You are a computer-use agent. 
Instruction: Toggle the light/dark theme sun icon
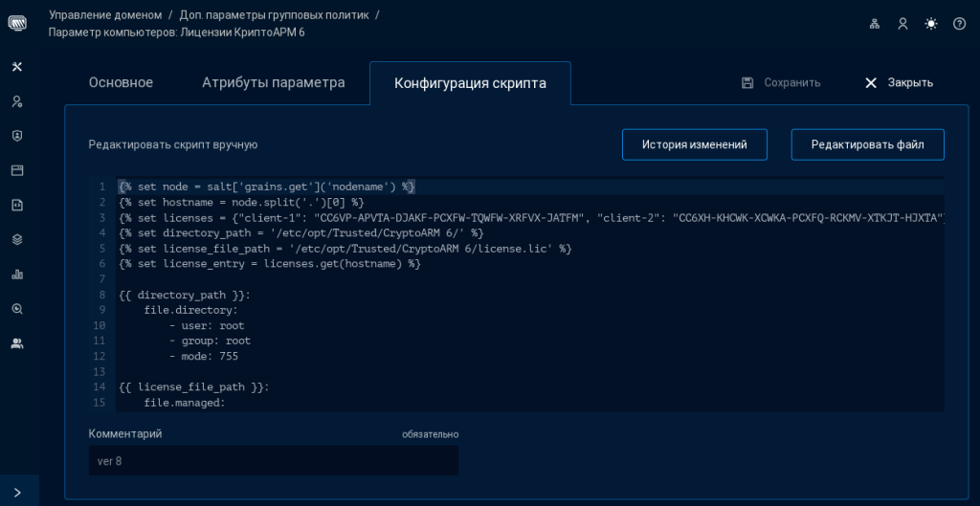click(930, 24)
